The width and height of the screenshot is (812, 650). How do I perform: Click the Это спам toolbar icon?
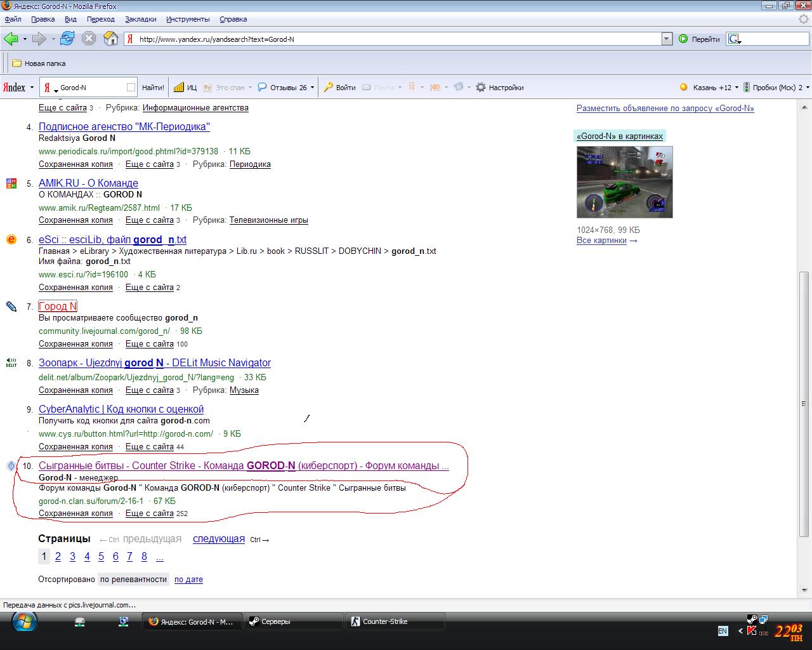pyautogui.click(x=207, y=88)
